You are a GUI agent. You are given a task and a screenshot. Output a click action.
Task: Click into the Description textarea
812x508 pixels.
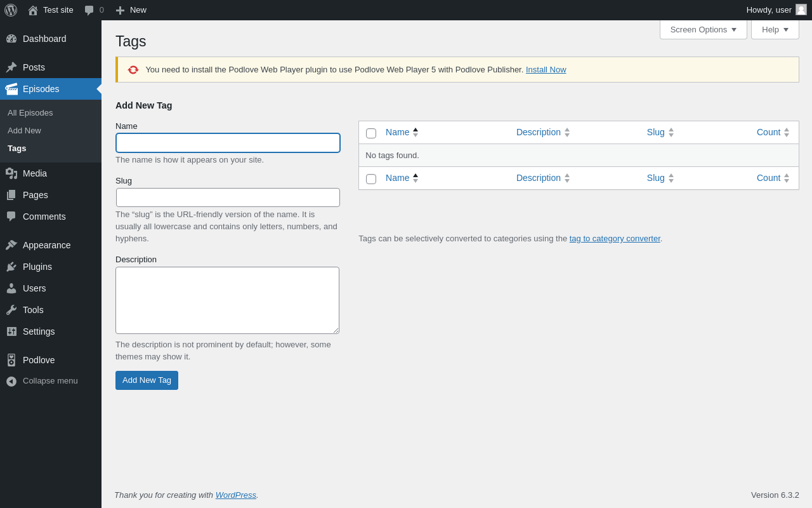(227, 300)
